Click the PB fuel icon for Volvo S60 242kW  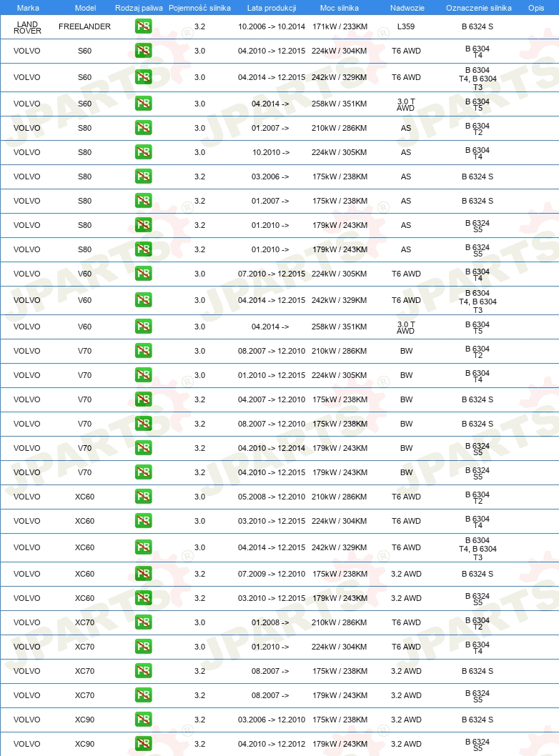143,77
